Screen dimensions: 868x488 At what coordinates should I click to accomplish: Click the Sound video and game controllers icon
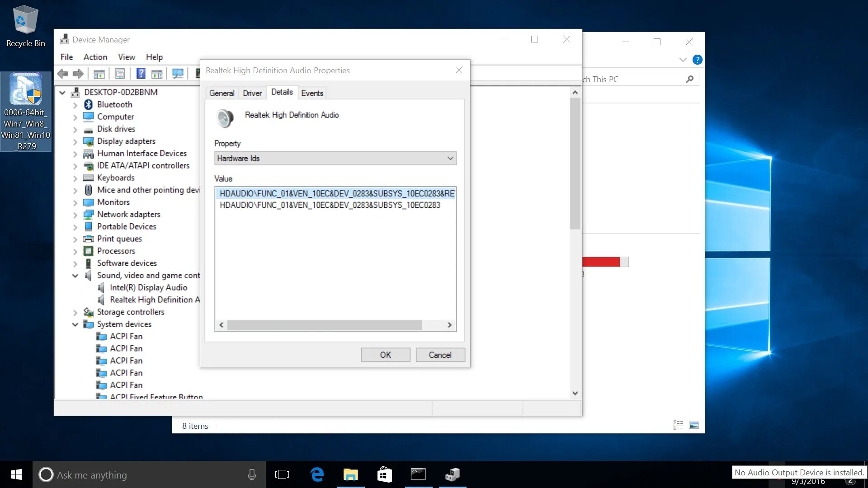(x=89, y=275)
